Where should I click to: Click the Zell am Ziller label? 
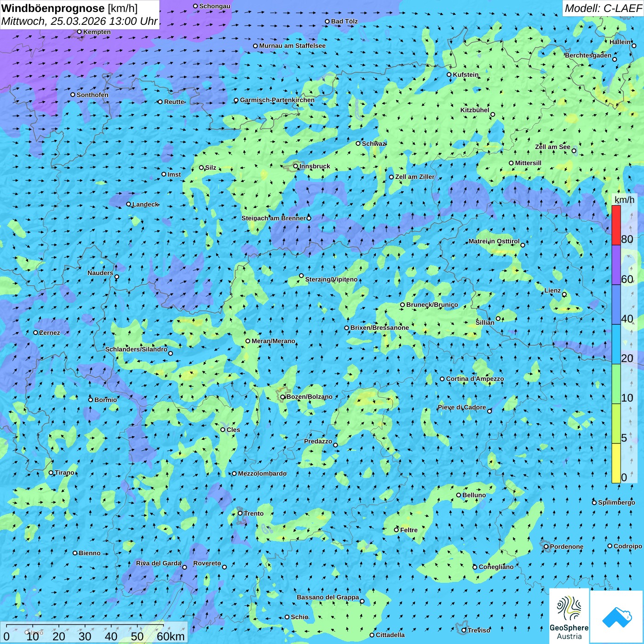415,177
